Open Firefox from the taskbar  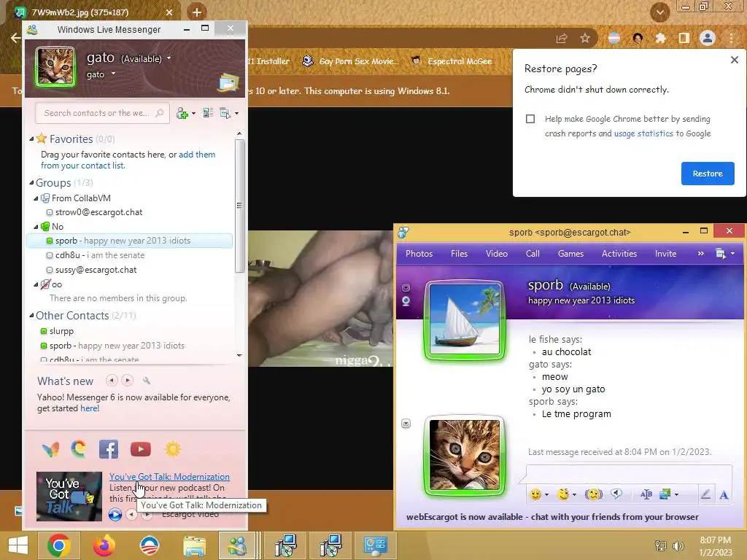tap(104, 545)
